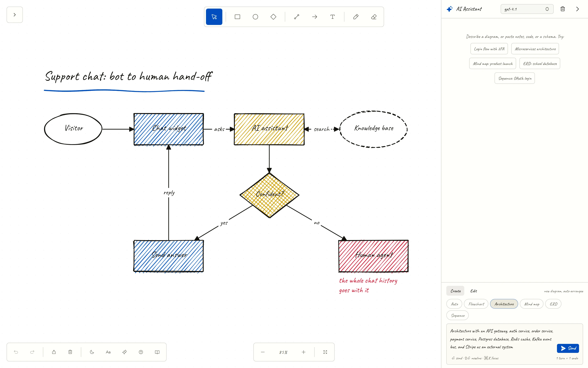This screenshot has height=368, width=588.
Task: Click the 'asks' arrow label
Action: 219,129
